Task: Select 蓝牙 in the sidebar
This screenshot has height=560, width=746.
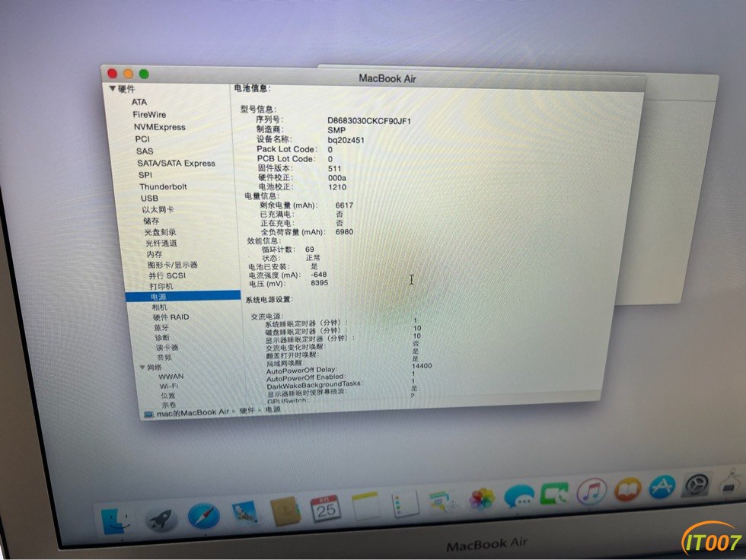Action: [161, 327]
